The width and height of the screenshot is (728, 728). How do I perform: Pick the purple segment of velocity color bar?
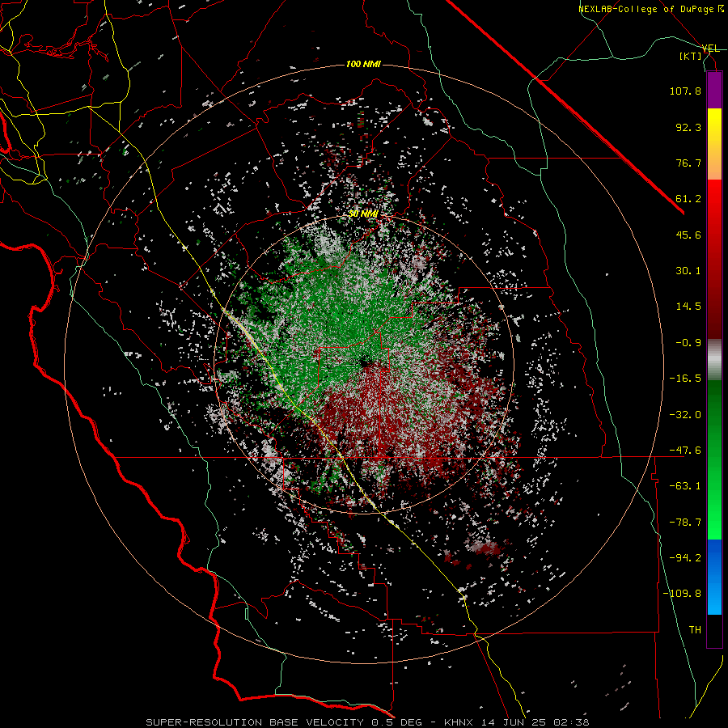714,90
